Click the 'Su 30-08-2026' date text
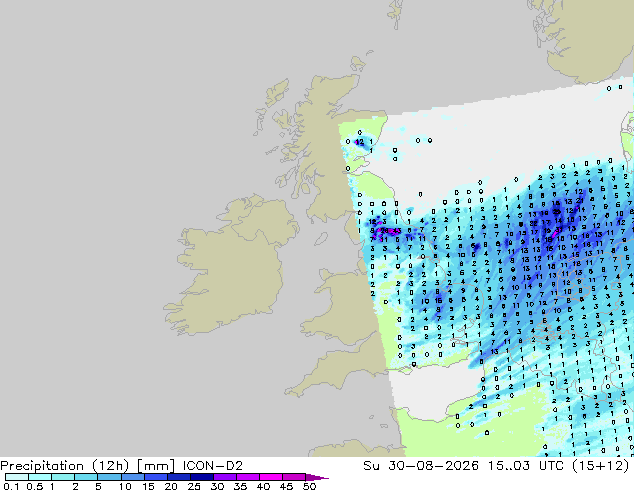 pos(421,466)
